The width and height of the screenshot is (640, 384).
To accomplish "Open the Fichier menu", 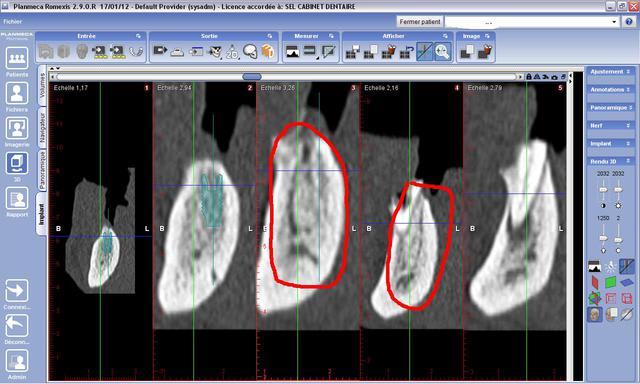I will click(x=13, y=22).
